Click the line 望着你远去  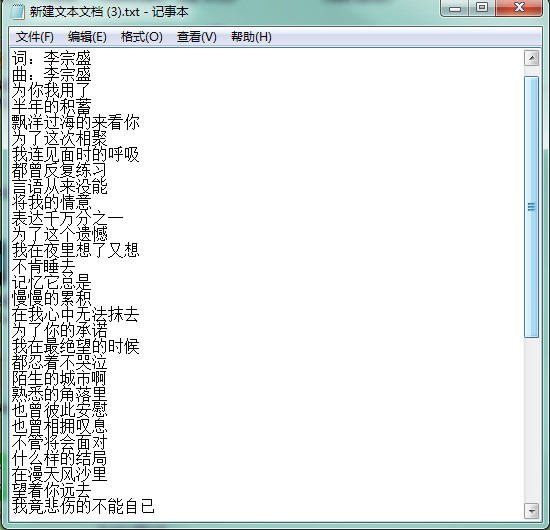click(x=52, y=491)
